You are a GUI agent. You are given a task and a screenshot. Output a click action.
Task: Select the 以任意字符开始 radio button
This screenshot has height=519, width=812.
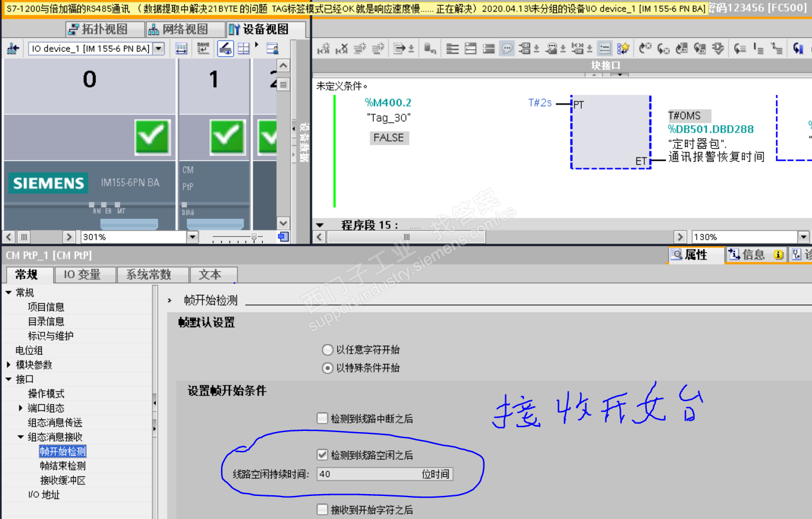click(327, 349)
